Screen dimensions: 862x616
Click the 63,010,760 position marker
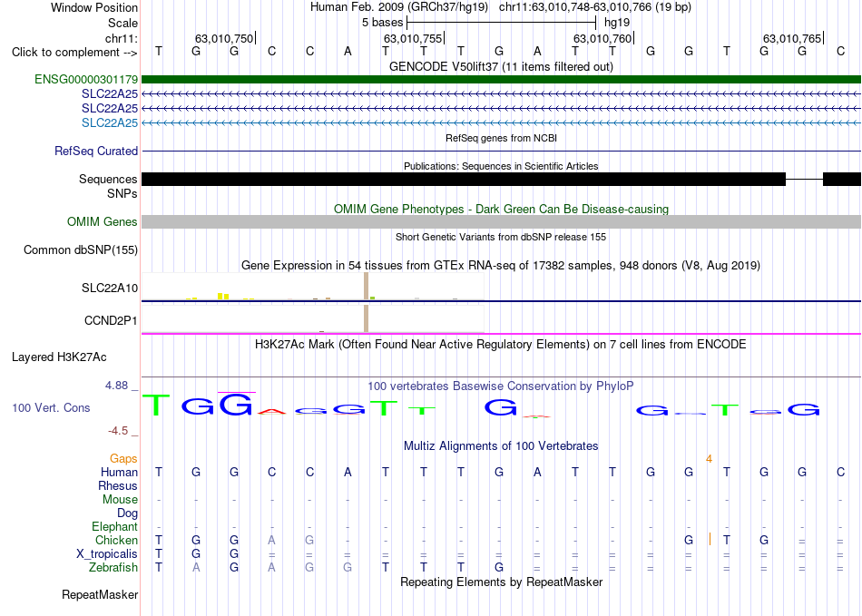[603, 38]
